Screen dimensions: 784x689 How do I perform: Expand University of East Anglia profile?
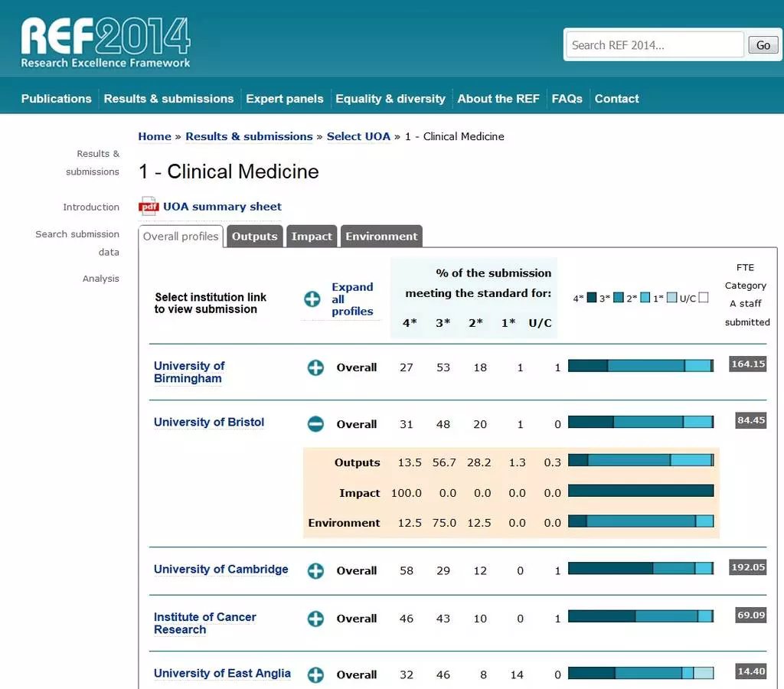point(315,674)
